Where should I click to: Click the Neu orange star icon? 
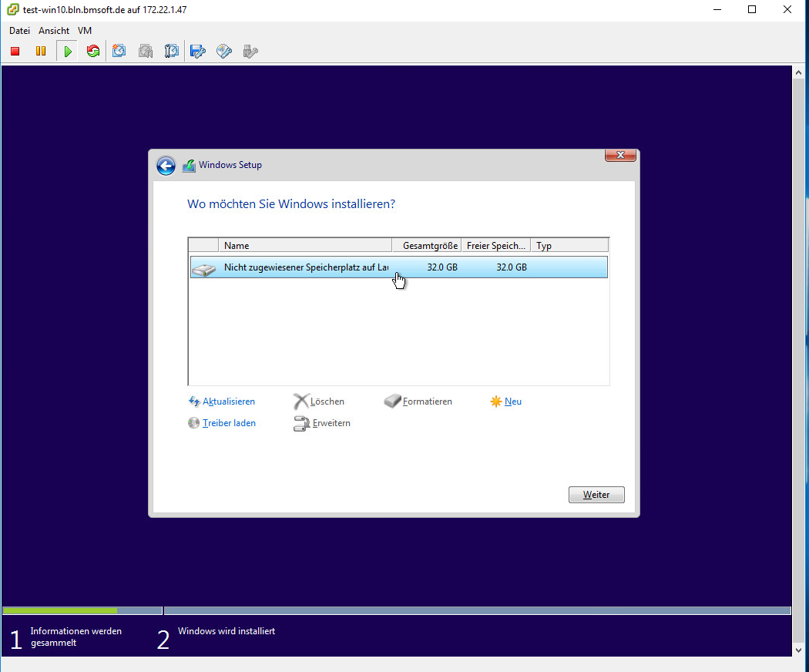496,401
